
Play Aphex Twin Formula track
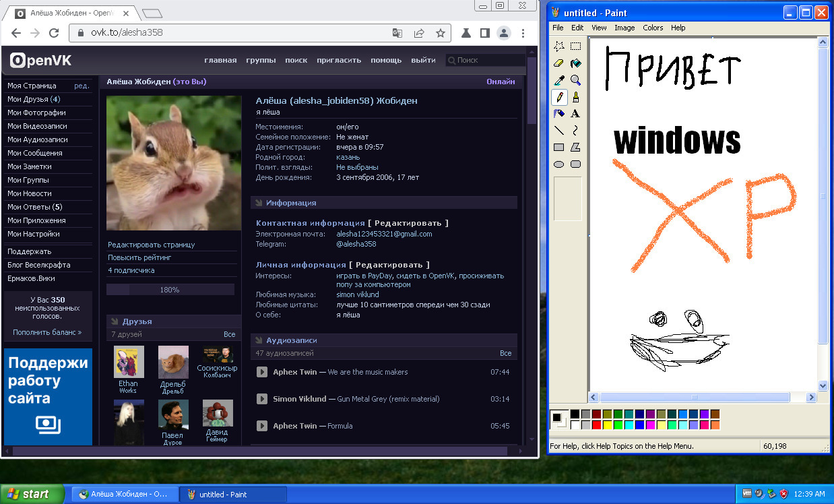tap(262, 426)
